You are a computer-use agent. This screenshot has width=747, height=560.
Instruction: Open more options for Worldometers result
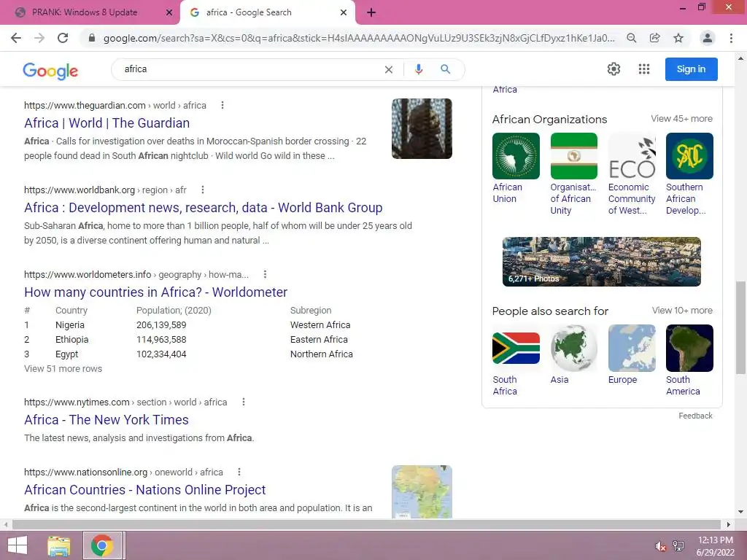tap(265, 274)
